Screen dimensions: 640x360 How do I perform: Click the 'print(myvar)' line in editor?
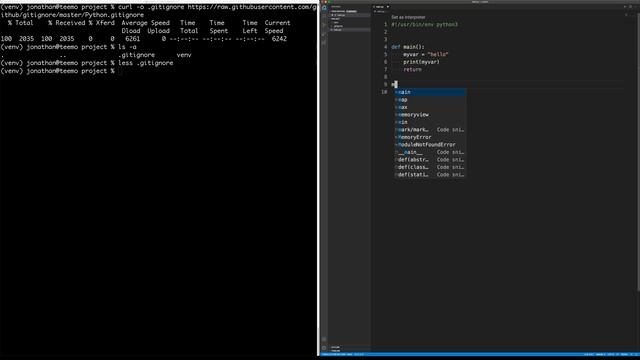click(x=421, y=62)
